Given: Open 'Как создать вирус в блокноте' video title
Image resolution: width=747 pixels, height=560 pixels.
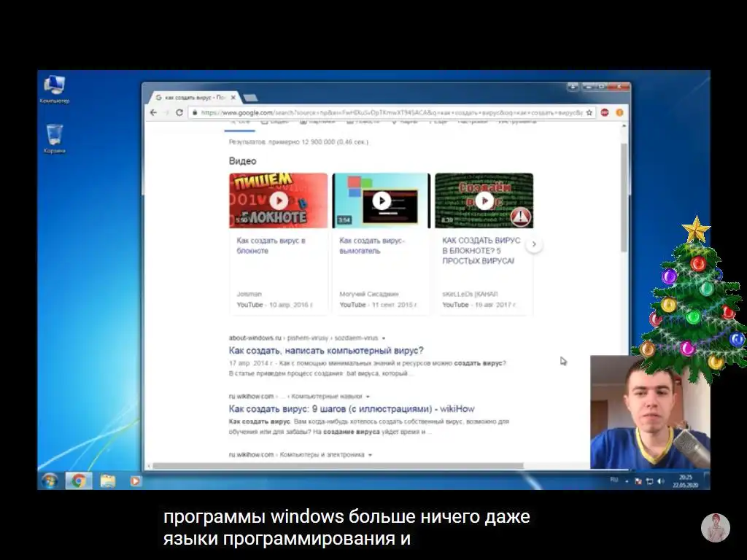Looking at the screenshot, I should tap(271, 246).
